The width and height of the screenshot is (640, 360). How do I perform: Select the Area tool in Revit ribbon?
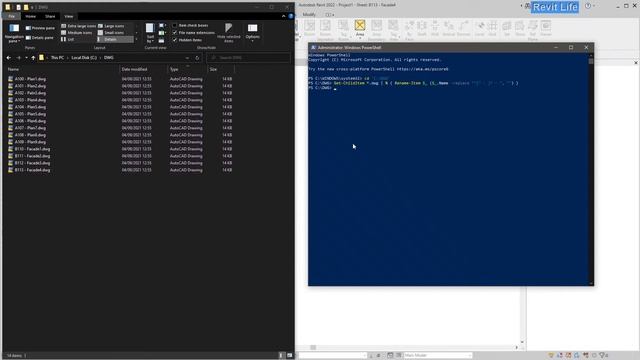pos(360,29)
